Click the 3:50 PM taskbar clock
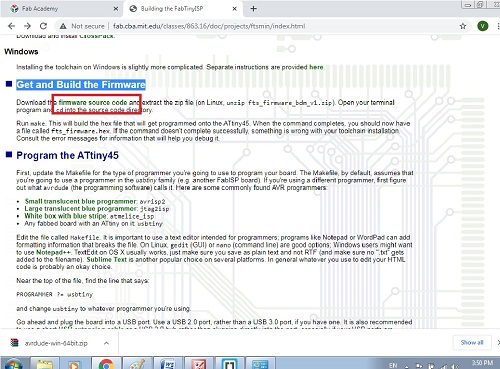This screenshot has width=500, height=369. click(482, 362)
